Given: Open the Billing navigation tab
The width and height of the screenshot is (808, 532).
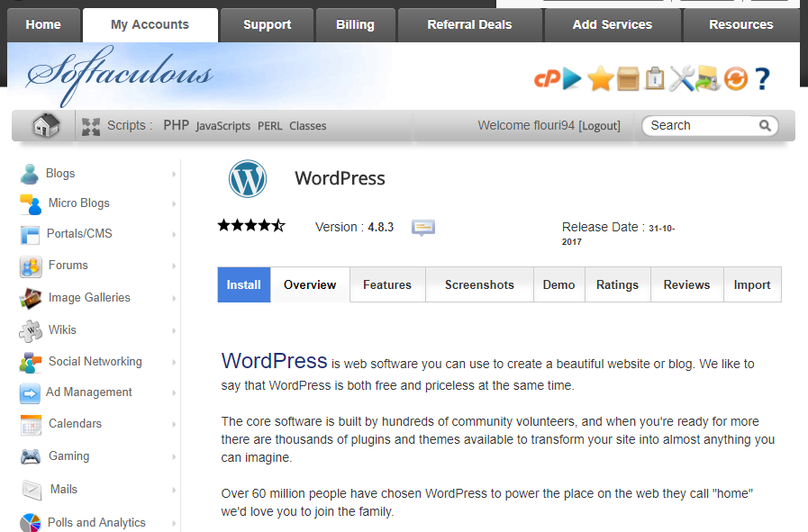Looking at the screenshot, I should coord(355,24).
